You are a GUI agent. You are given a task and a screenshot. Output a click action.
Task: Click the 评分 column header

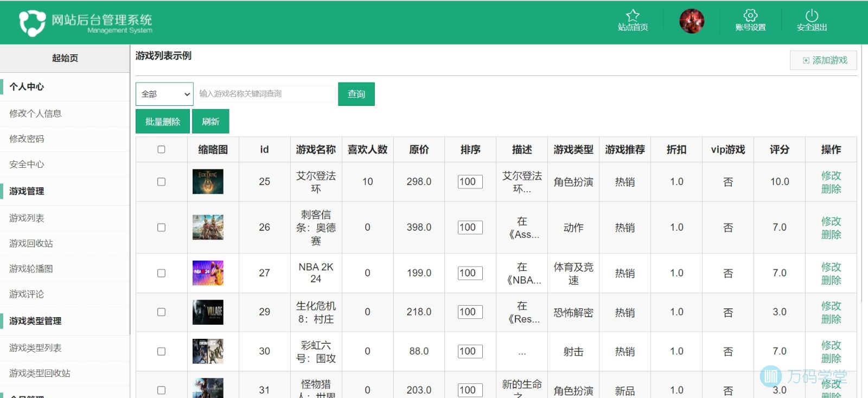(x=780, y=149)
